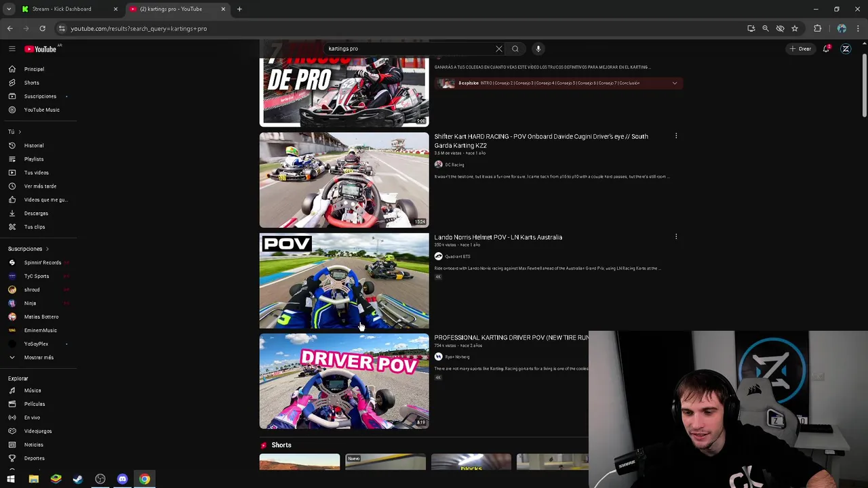
Task: Open Chrome three-dot menu
Action: click(x=858, y=28)
